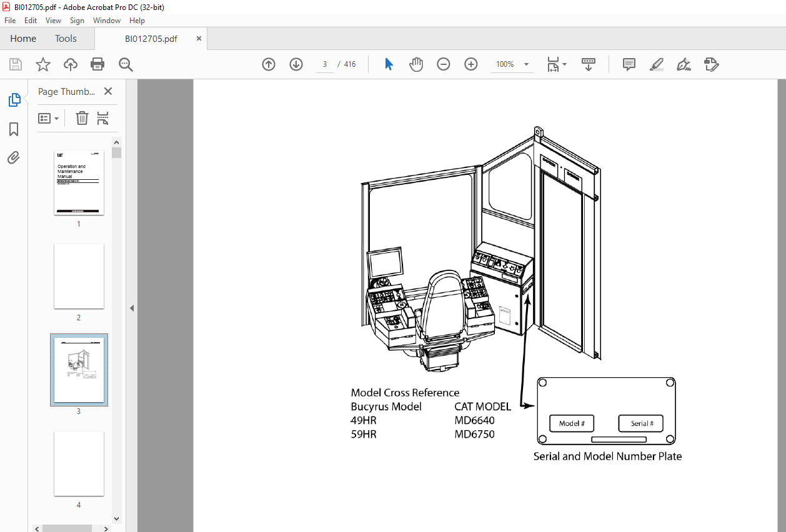Click the 'CAT MODEL' heading text
This screenshot has width=786, height=532.
(x=482, y=406)
